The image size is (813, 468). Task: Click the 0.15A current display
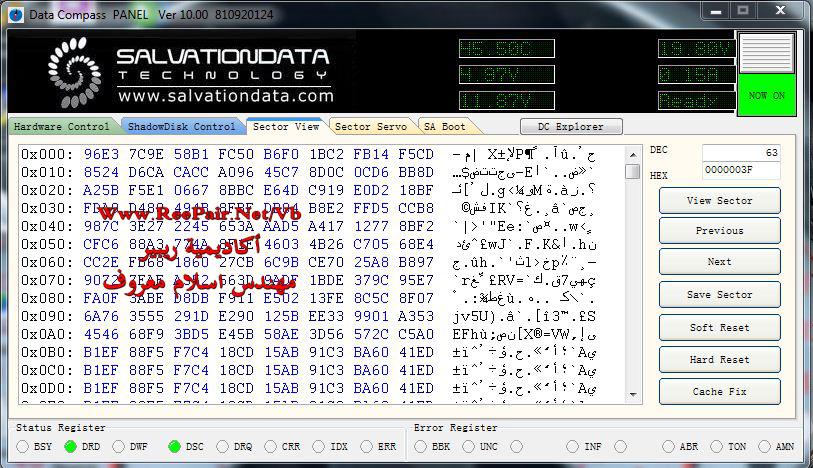(x=696, y=75)
